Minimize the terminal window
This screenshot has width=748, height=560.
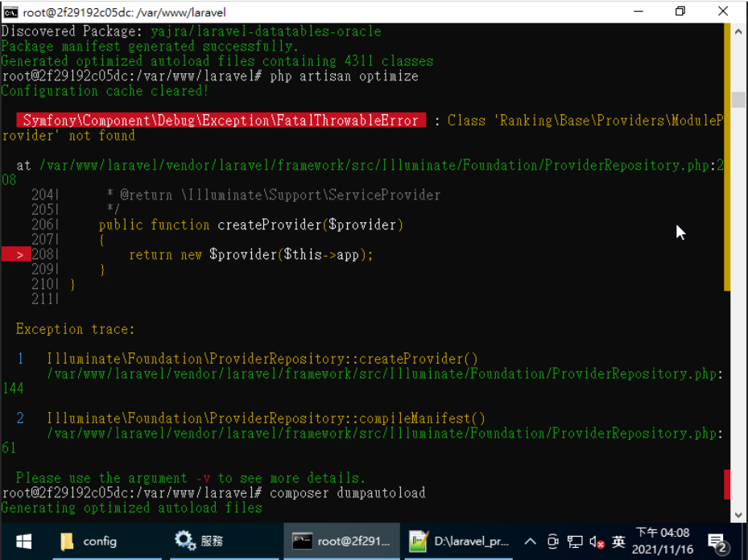[638, 11]
